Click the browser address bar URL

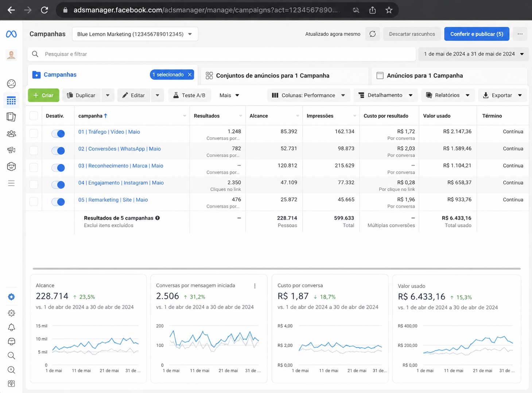206,10
